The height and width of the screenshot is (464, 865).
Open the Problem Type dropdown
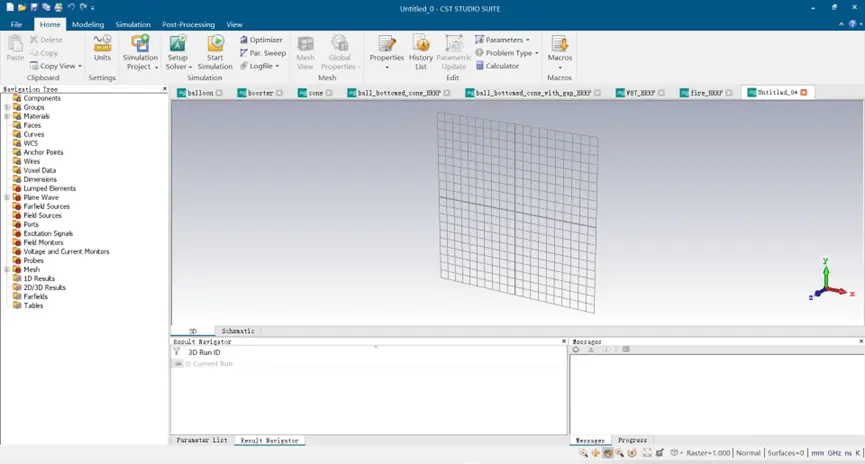coord(506,53)
